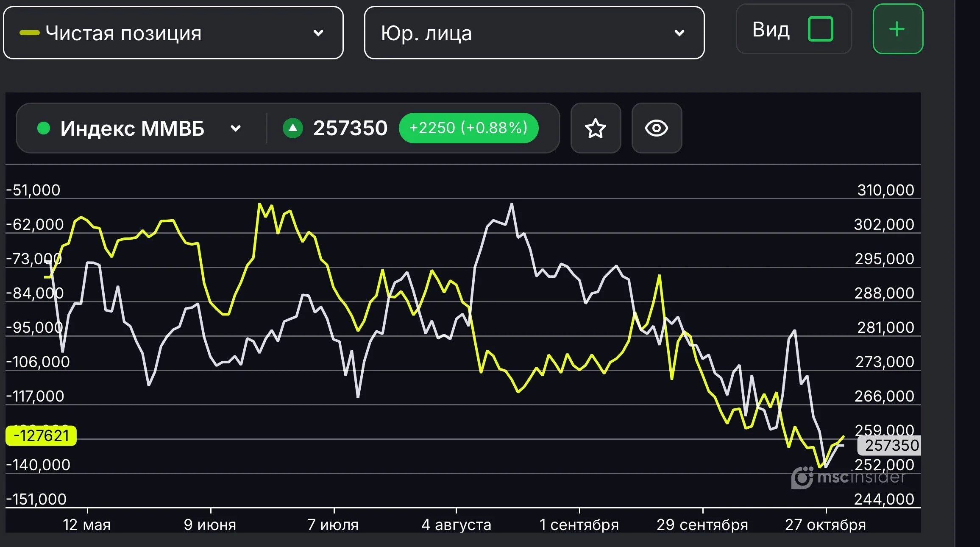Click the yellow -127621 value label

[x=41, y=435]
